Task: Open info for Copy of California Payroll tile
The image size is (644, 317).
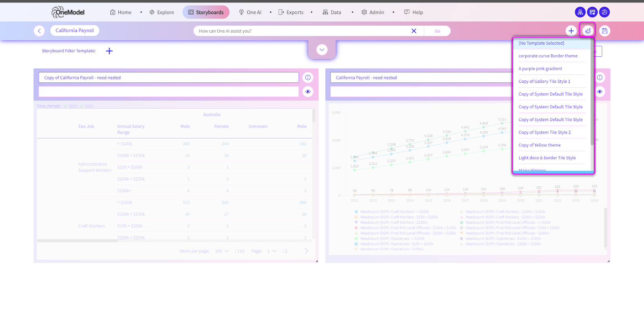Action: pos(308,78)
